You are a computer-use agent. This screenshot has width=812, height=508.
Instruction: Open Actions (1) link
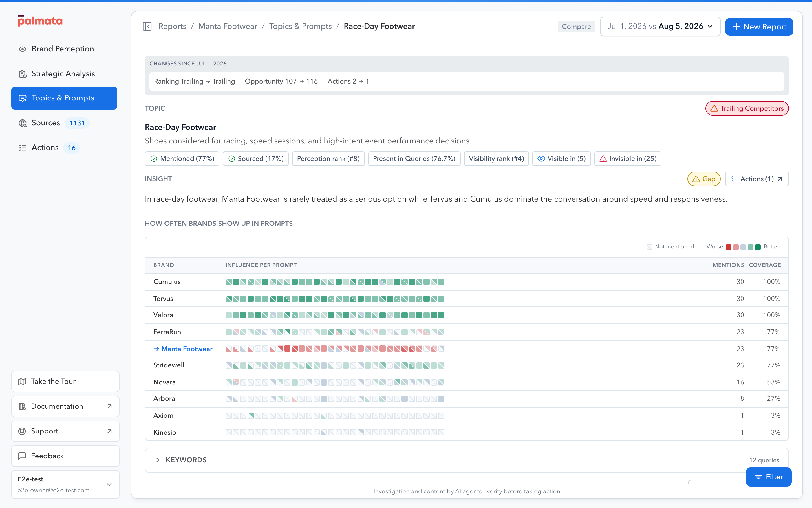(757, 179)
